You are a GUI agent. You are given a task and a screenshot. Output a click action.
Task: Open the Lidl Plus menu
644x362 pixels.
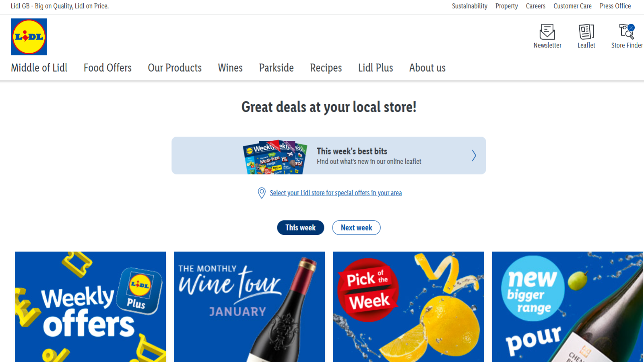(x=375, y=68)
